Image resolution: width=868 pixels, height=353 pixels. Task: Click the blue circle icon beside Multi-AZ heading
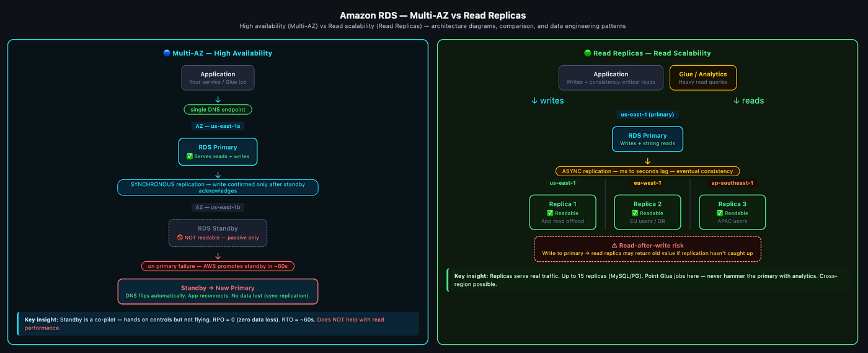pos(167,53)
